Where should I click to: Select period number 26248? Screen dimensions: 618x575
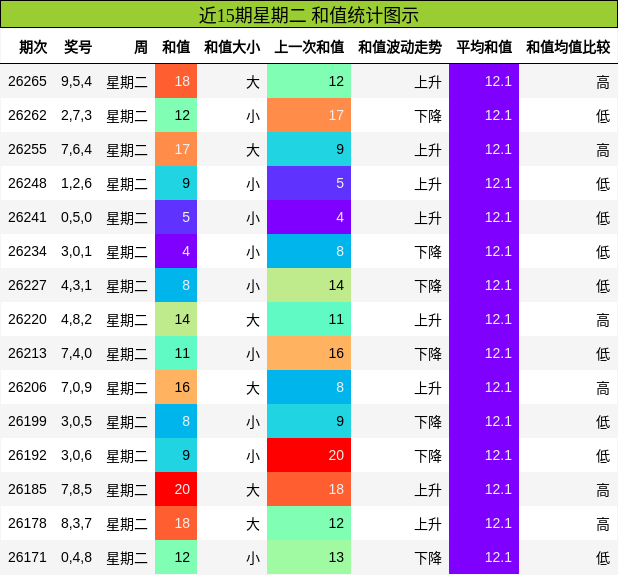pos(27,183)
